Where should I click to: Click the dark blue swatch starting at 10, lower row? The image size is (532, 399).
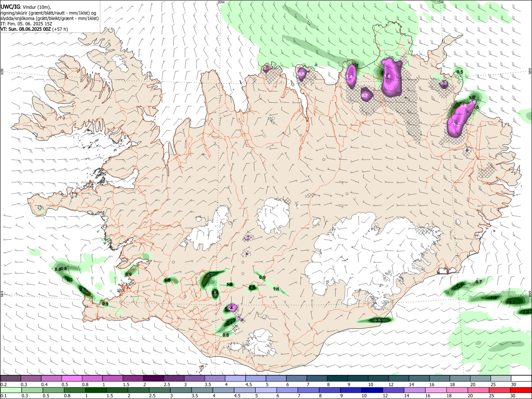[x=372, y=390]
